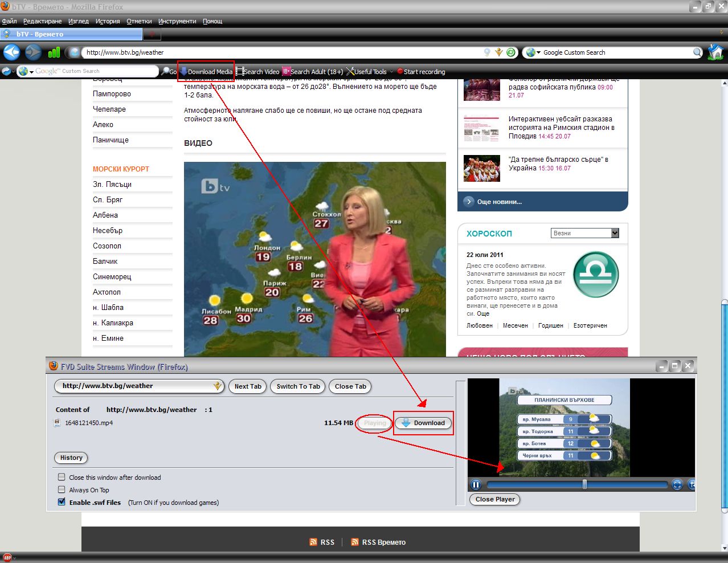Click Next Tab in FVD Suite window
Image resolution: width=728 pixels, height=563 pixels.
coord(248,386)
